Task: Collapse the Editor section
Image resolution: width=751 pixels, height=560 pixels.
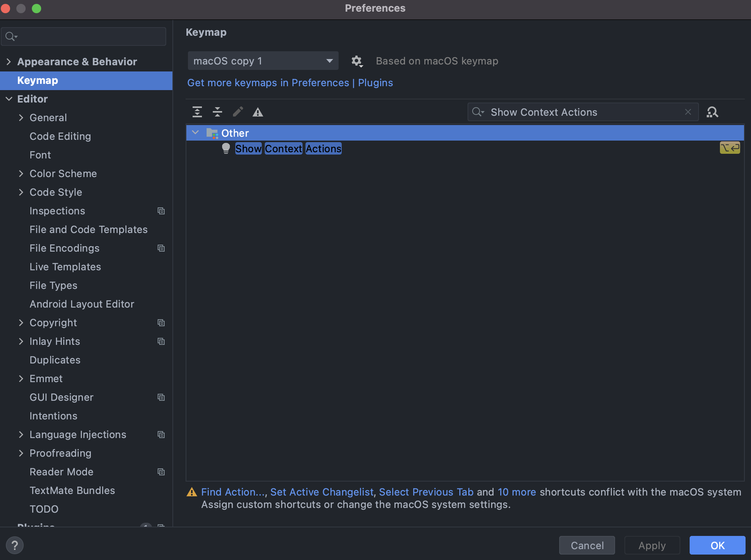Action: tap(9, 99)
